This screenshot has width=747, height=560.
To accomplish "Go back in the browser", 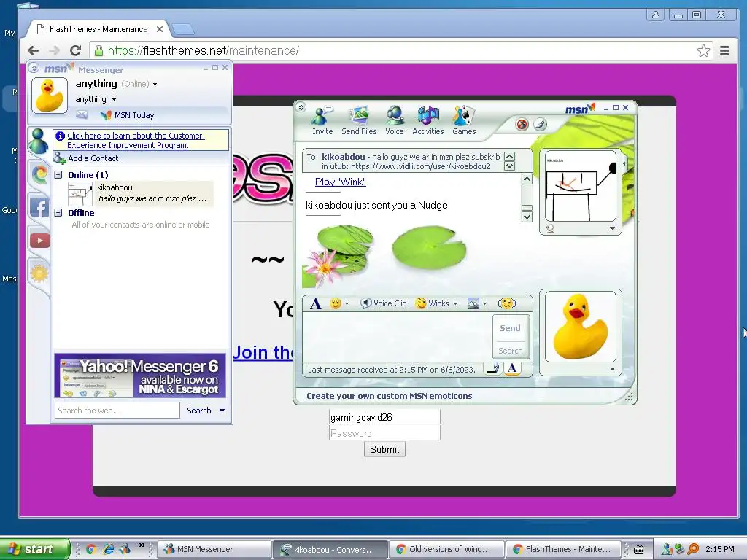I will (33, 50).
